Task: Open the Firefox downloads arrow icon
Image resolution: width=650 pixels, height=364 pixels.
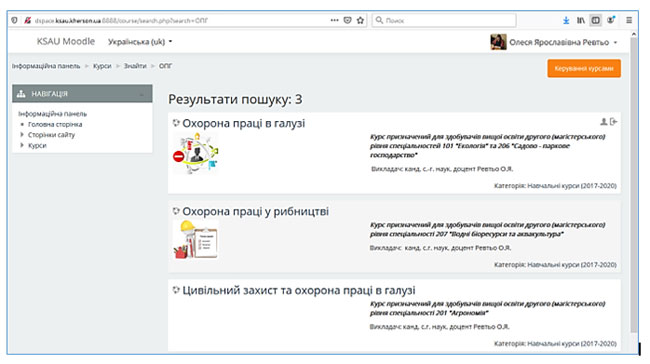Action: [566, 20]
